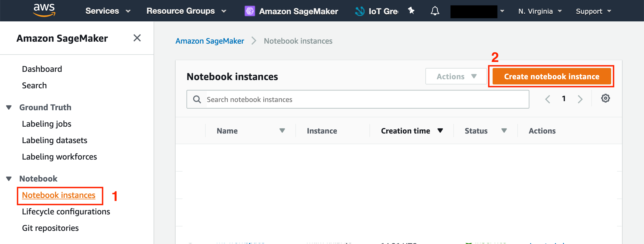Click the Notebook instances panel heading
This screenshot has height=244, width=644.
point(232,76)
